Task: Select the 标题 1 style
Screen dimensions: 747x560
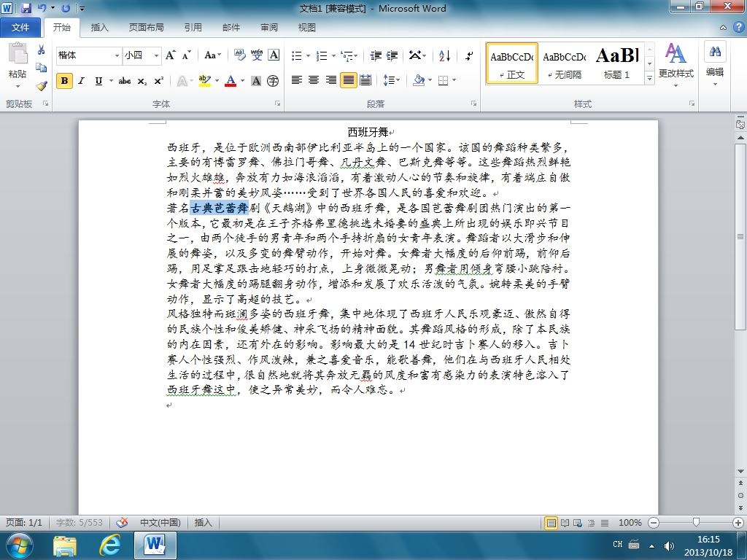Action: pos(616,63)
